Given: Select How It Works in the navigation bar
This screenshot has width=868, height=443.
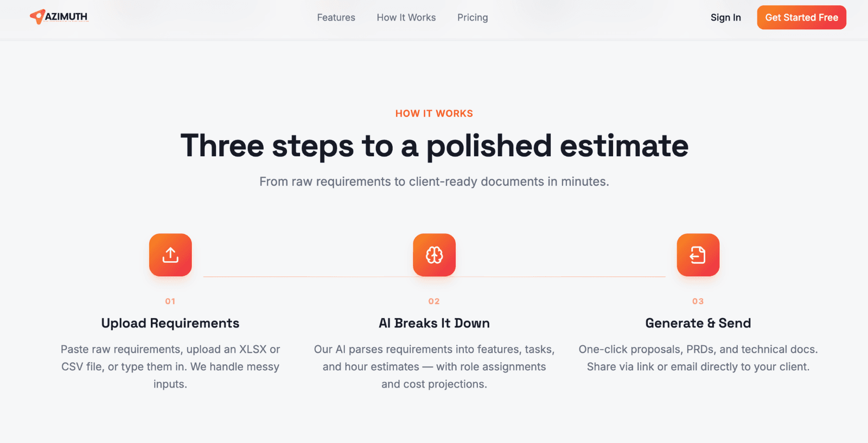Looking at the screenshot, I should [406, 17].
